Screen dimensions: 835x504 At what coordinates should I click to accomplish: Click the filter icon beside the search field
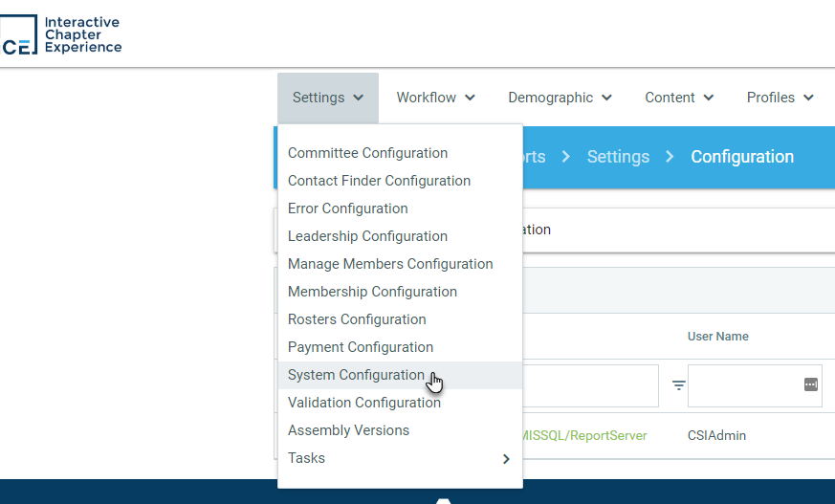(x=678, y=385)
